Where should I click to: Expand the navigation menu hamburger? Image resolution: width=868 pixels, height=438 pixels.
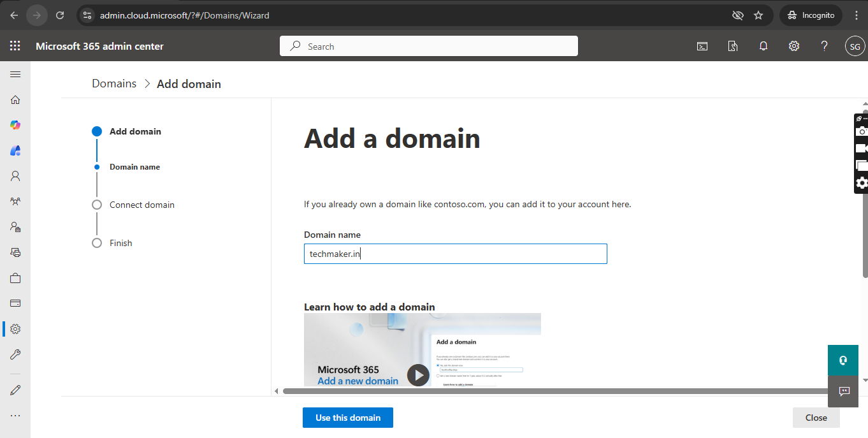[x=15, y=74]
